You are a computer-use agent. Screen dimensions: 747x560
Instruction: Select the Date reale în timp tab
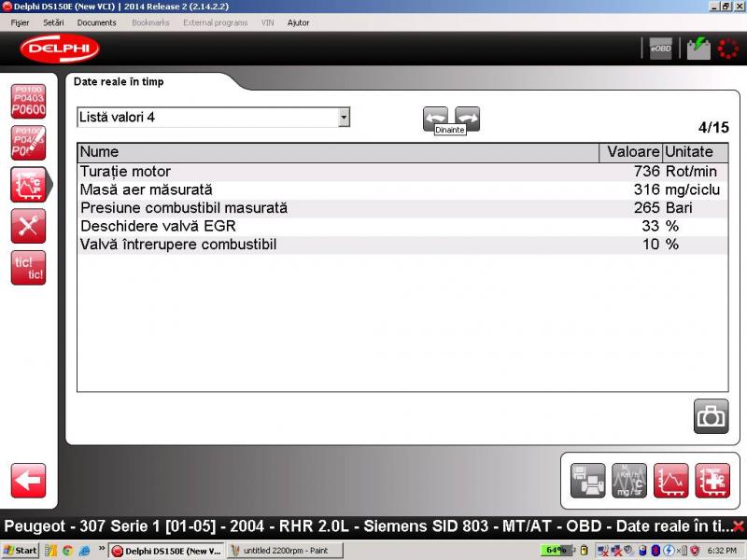coord(119,81)
